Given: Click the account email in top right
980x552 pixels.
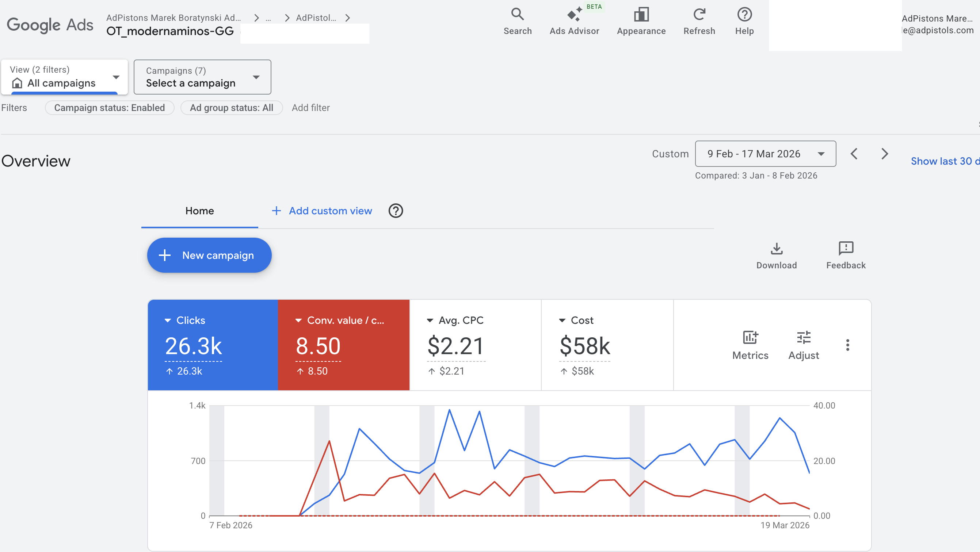Looking at the screenshot, I should tap(938, 30).
